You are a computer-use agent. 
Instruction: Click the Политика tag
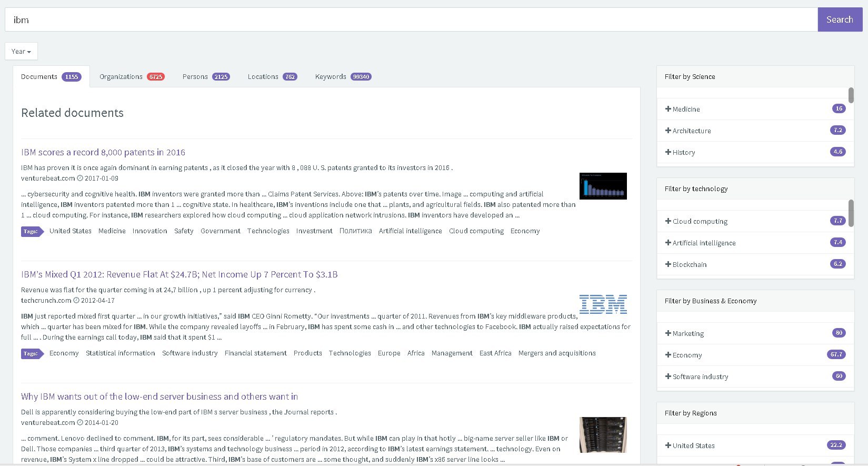pos(356,231)
